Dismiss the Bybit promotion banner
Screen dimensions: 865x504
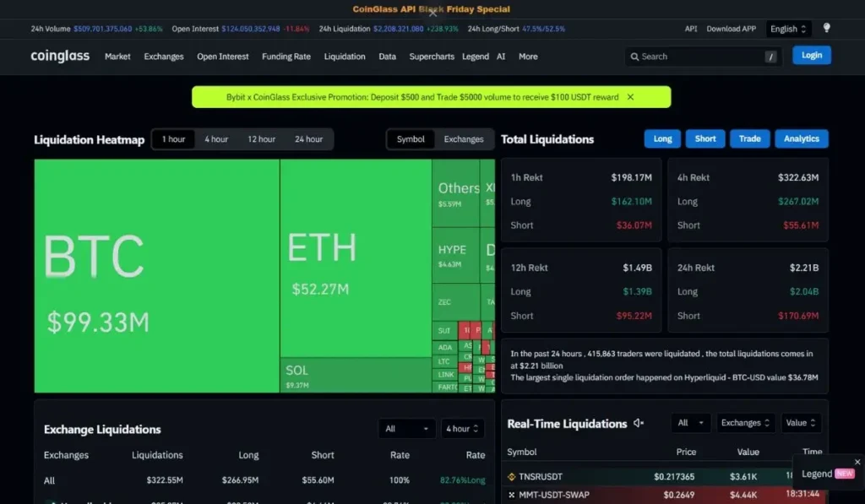coord(629,97)
